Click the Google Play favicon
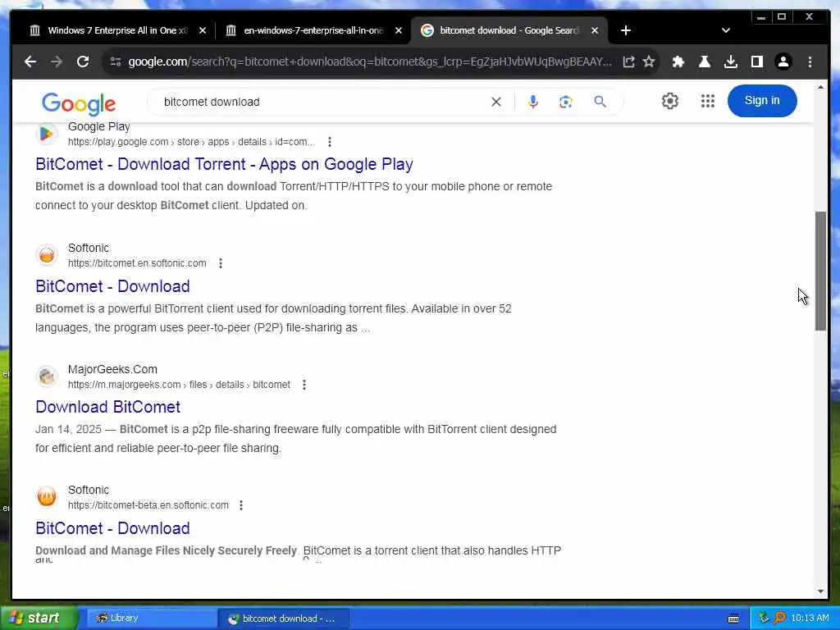Image resolution: width=840 pixels, height=630 pixels. coord(47,134)
